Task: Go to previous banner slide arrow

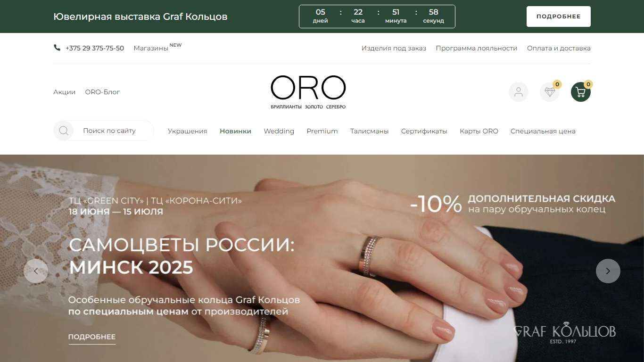Action: 36,271
